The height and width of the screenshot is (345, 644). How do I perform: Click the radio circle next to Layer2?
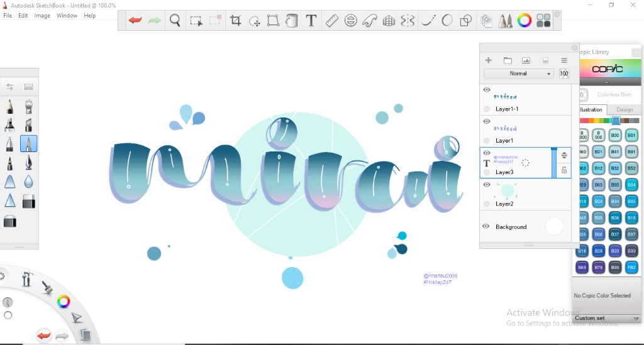coord(487,204)
